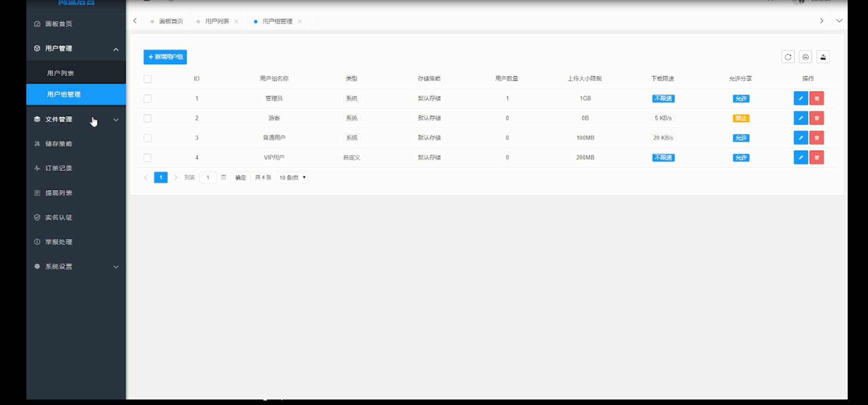
Task: Open the 10 条/页 page size dropdown
Action: point(292,178)
